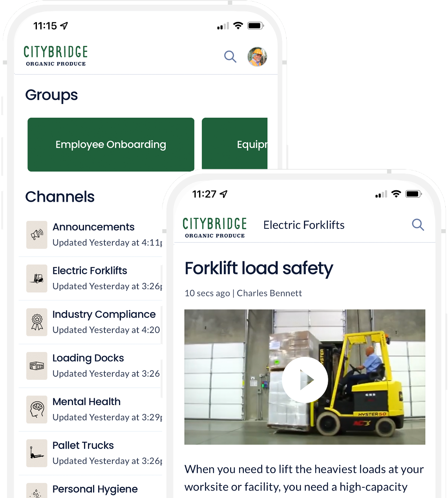The width and height of the screenshot is (448, 498).
Task: Click the CityBridge logo on Groups screen
Action: pyautogui.click(x=56, y=56)
